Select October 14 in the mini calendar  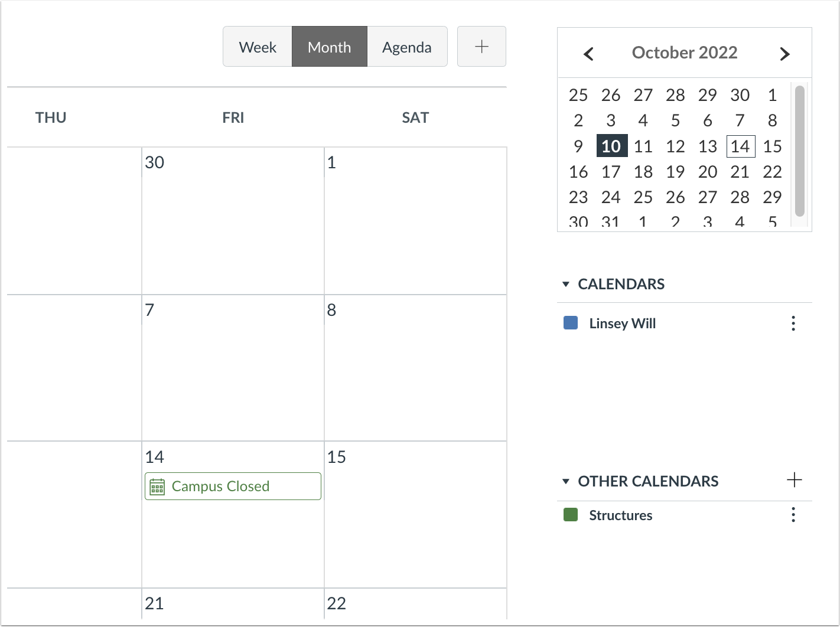click(x=740, y=146)
